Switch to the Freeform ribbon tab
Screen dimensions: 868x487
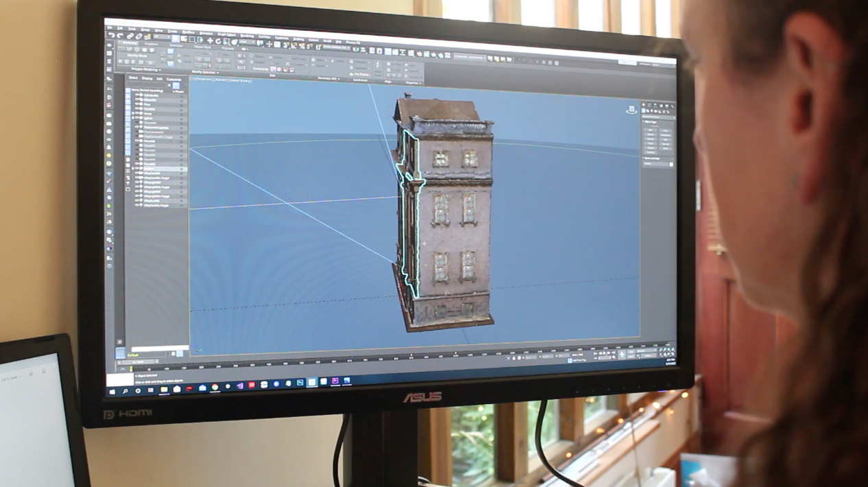[151, 44]
